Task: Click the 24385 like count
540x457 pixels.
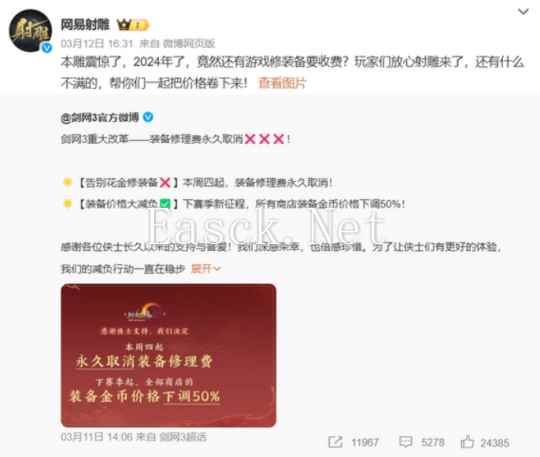Action: [x=495, y=443]
